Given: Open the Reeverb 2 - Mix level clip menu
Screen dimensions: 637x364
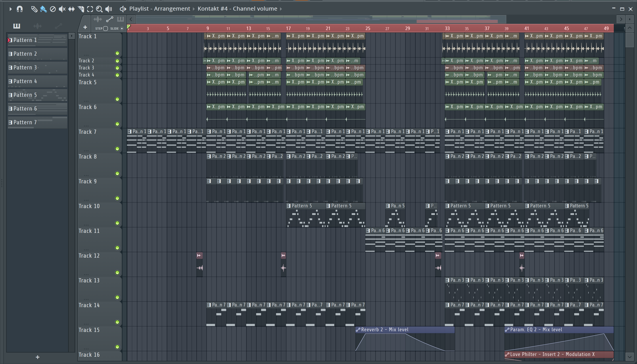Looking at the screenshot, I should point(358,330).
